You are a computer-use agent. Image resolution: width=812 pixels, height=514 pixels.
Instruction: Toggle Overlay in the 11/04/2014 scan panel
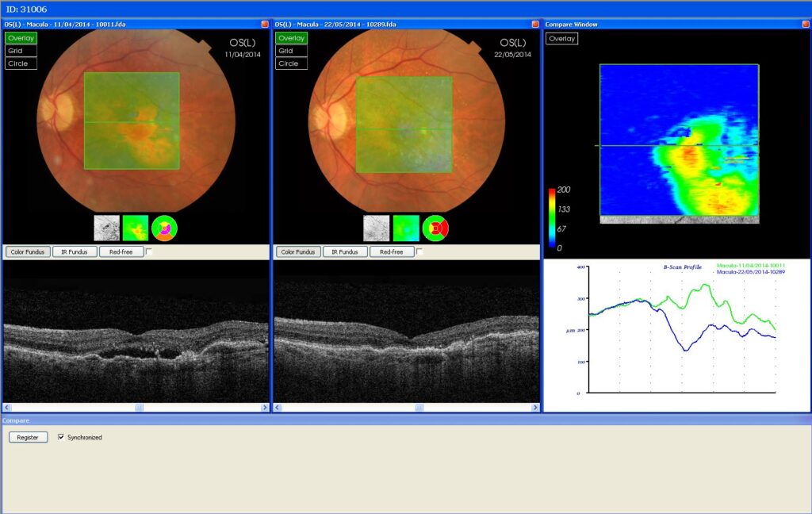(21, 38)
